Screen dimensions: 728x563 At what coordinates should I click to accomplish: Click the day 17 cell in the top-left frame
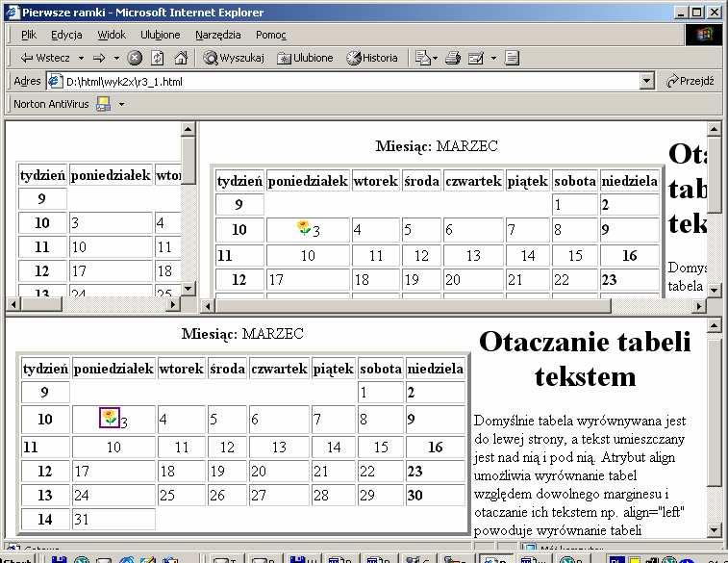click(x=111, y=270)
